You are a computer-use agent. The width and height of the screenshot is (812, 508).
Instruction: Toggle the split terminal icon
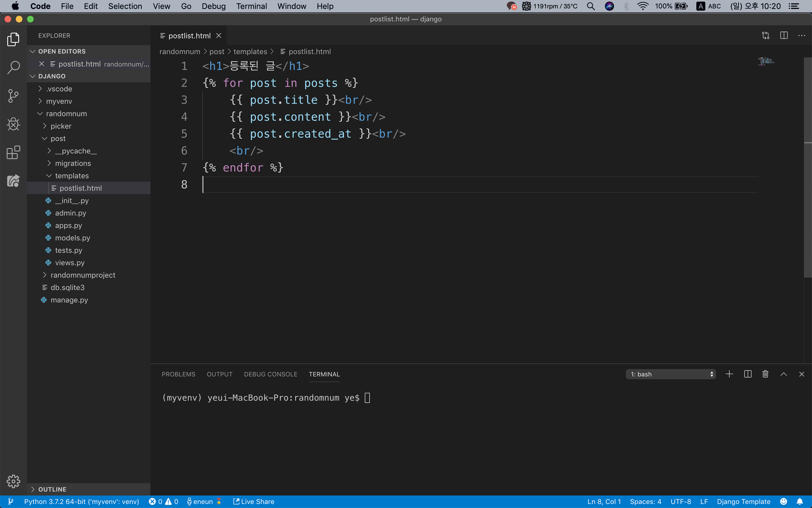[747, 374]
